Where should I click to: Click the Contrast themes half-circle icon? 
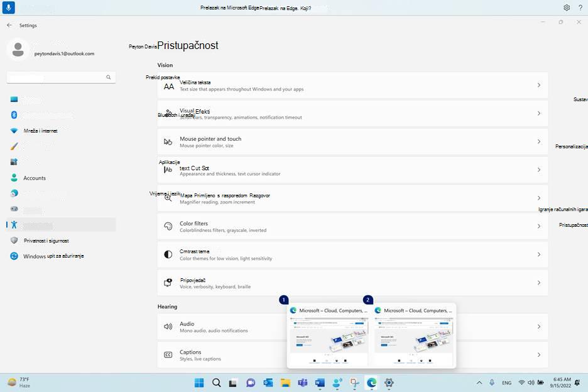point(168,254)
